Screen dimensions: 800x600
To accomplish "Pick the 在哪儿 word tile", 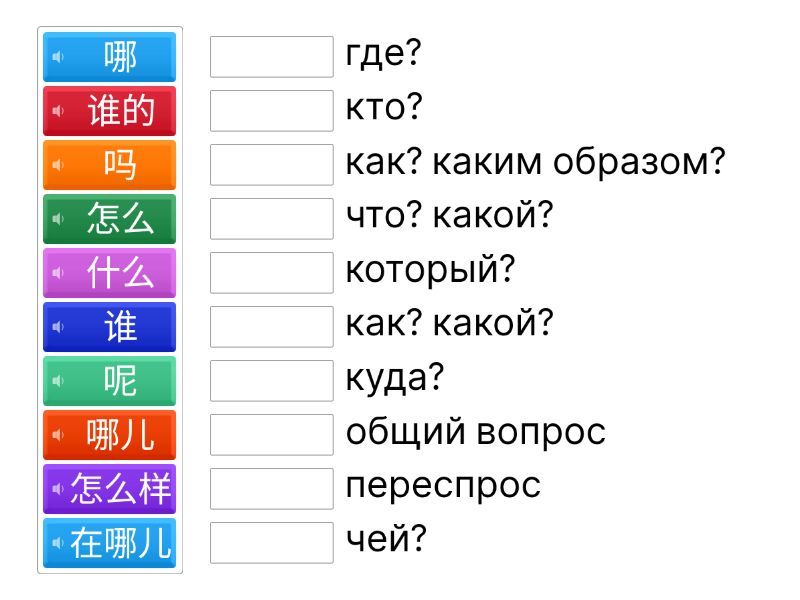I will click(x=120, y=543).
